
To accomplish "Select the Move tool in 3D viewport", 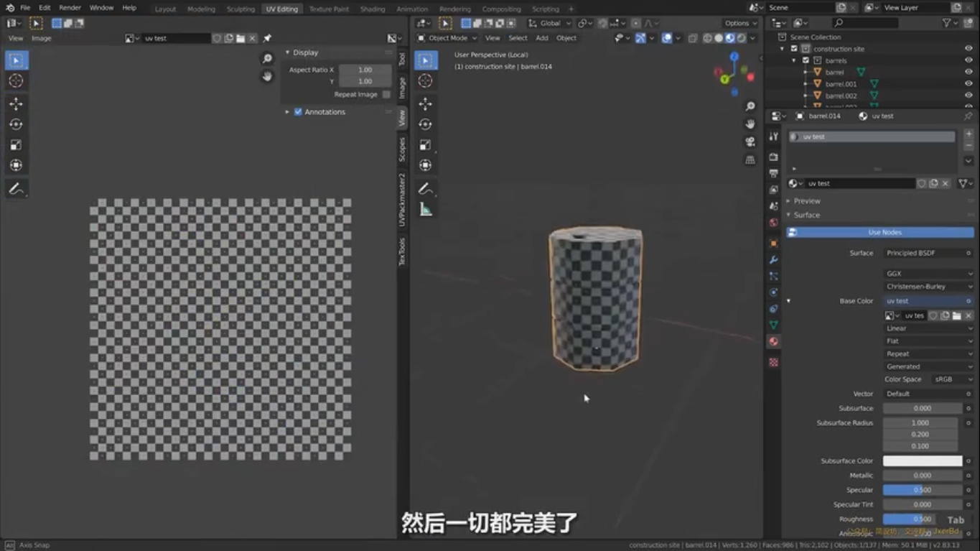I will pyautogui.click(x=426, y=103).
